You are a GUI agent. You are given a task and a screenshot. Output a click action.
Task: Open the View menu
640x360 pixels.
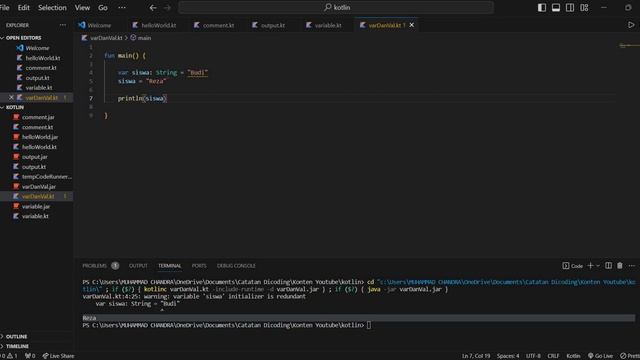click(82, 7)
